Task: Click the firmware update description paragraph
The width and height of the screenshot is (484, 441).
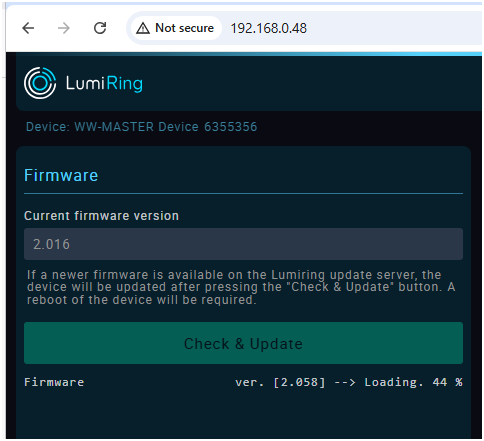Action: (x=241, y=287)
